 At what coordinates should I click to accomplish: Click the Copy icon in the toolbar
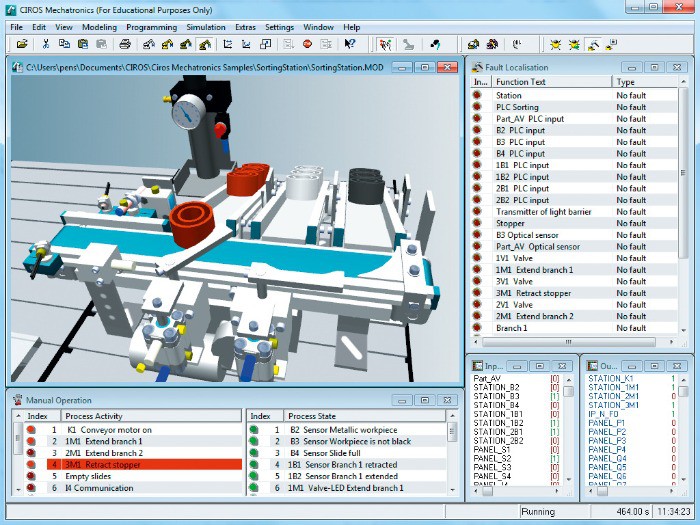coord(64,44)
